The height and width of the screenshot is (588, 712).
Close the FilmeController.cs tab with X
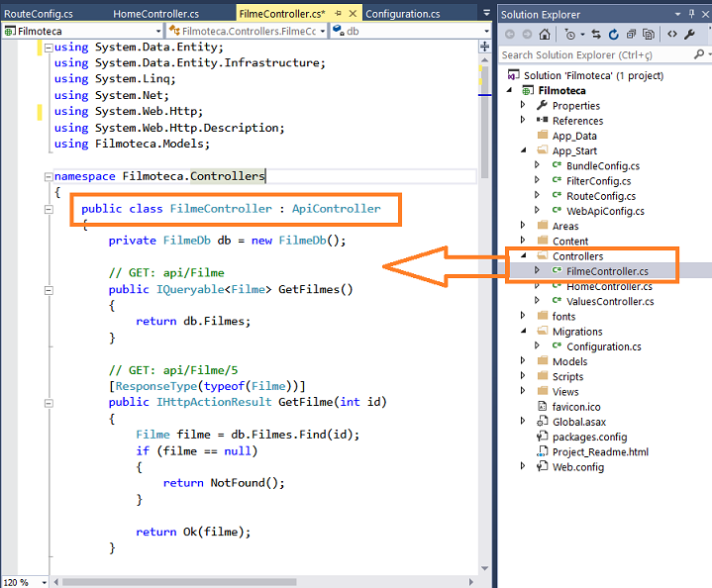click(353, 14)
